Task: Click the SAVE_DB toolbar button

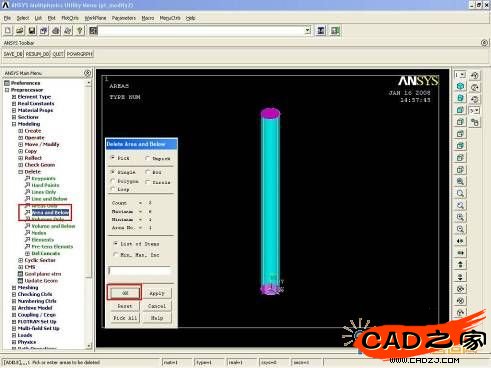Action: click(13, 54)
